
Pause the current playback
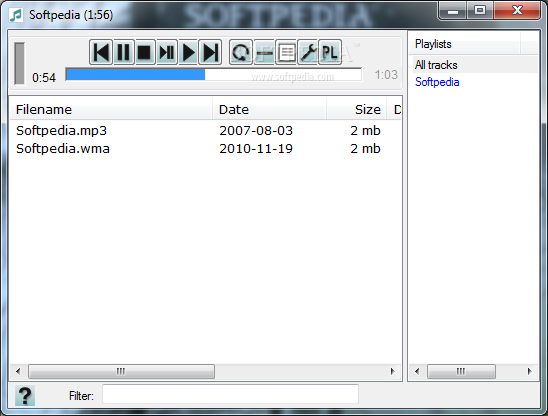(x=123, y=52)
